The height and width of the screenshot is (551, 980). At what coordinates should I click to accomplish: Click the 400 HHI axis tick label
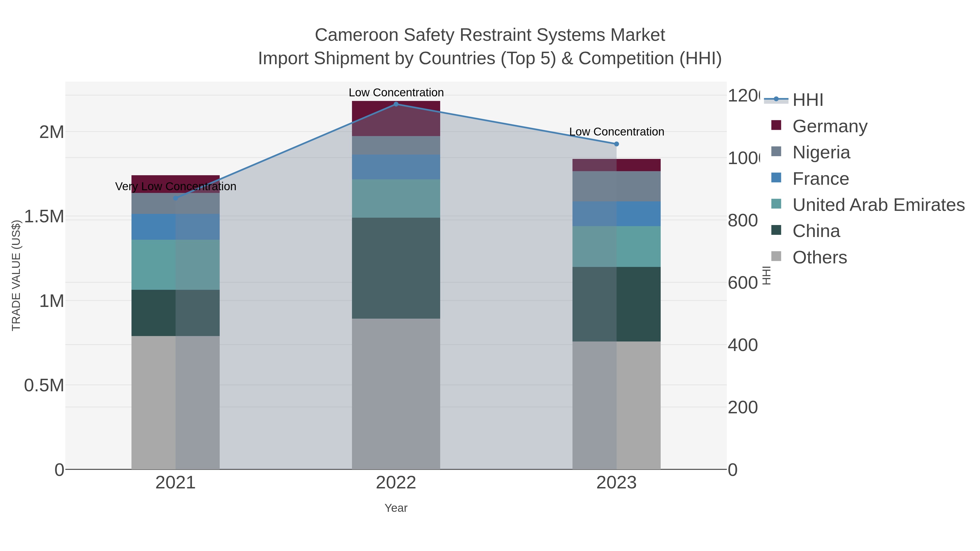[743, 345]
